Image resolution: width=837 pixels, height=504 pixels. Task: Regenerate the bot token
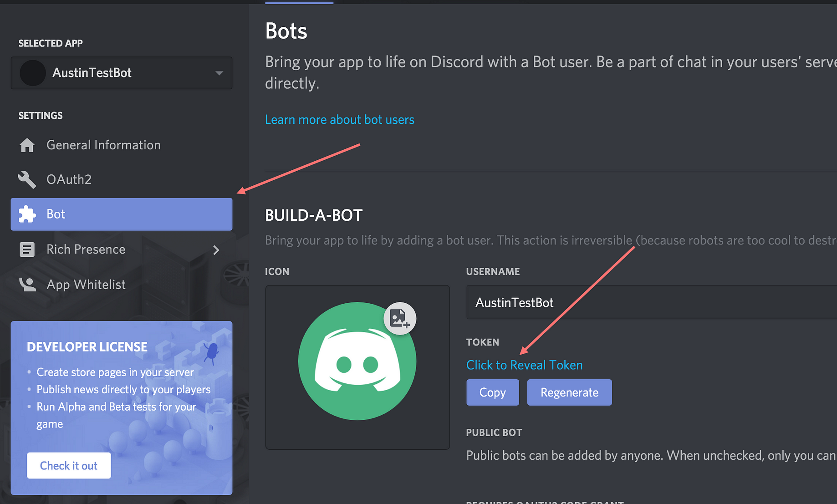click(x=570, y=392)
